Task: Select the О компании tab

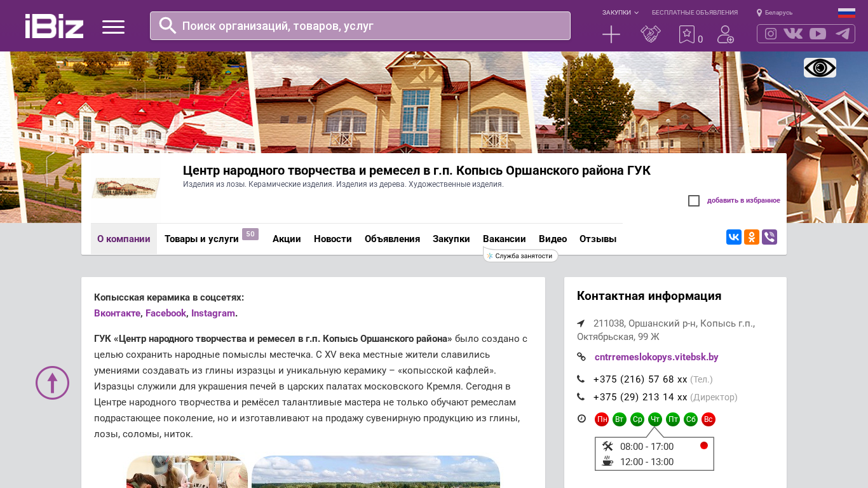Action: click(124, 239)
